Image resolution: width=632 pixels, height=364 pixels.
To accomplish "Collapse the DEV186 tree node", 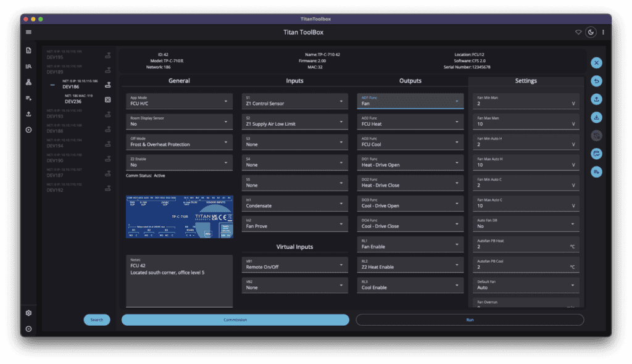I will click(52, 85).
